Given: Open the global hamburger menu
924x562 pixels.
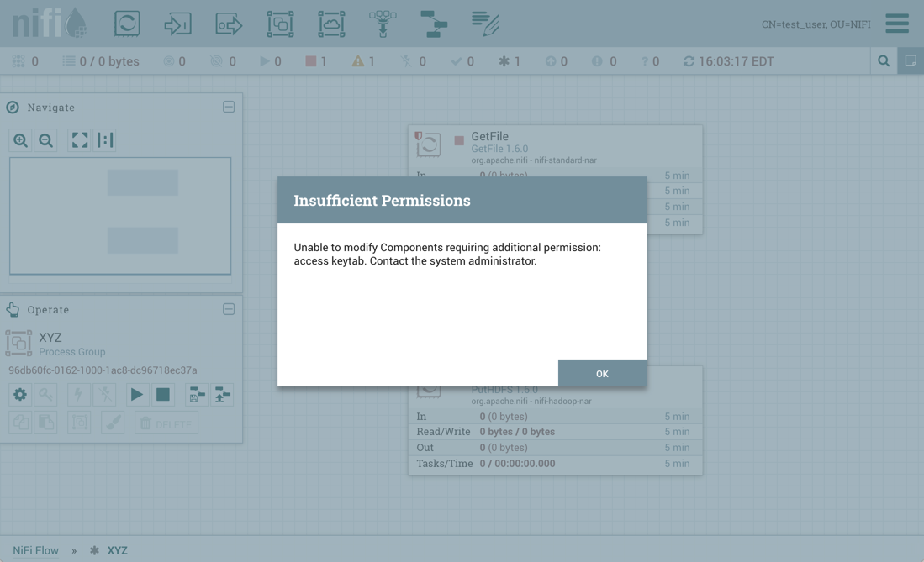Looking at the screenshot, I should (897, 24).
